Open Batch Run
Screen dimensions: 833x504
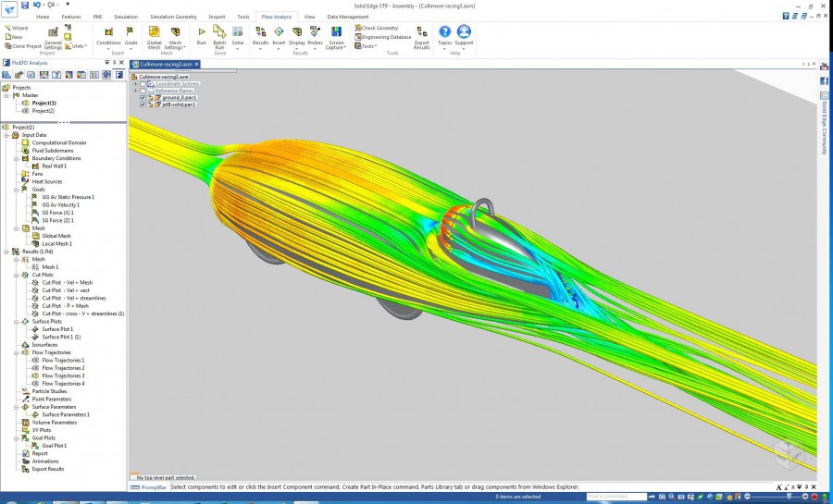219,37
